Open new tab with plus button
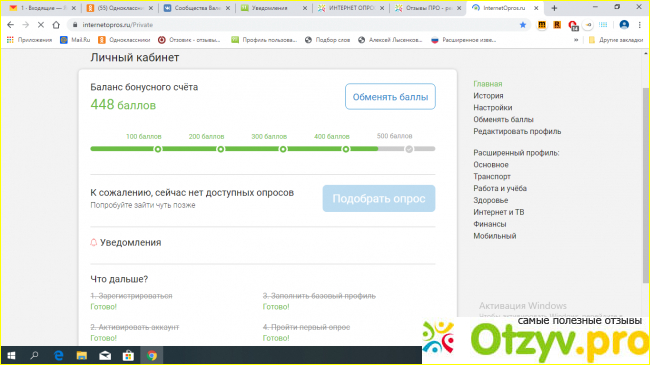650x365 pixels. click(554, 8)
